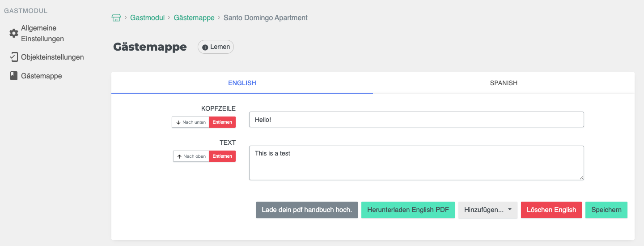Remove the Text block via Entfernen

coord(222,156)
